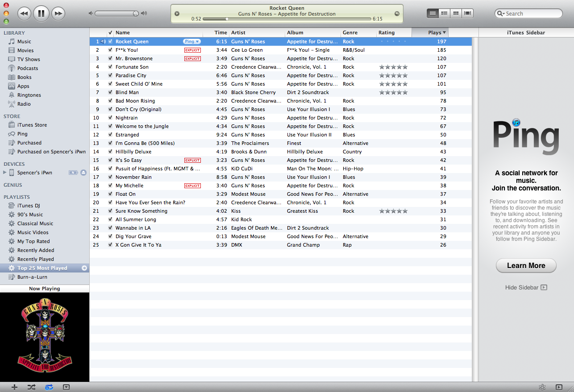
Task: Open the Ping dropdown on Rocket Queen
Action: click(x=192, y=41)
